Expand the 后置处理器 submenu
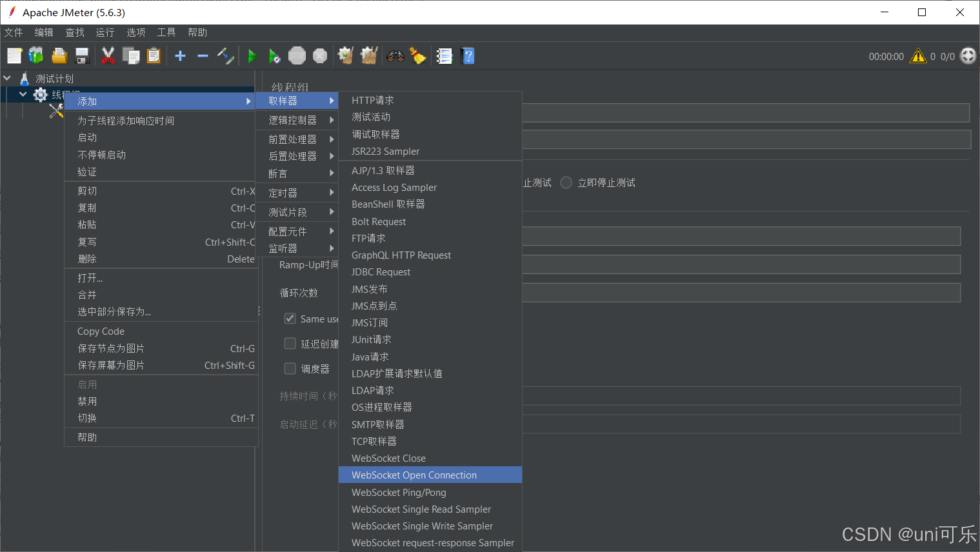The image size is (980, 552). [x=297, y=156]
